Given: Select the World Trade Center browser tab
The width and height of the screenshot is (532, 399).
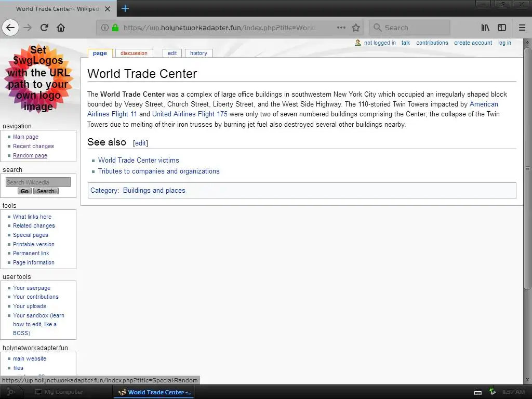Looking at the screenshot, I should (57, 9).
